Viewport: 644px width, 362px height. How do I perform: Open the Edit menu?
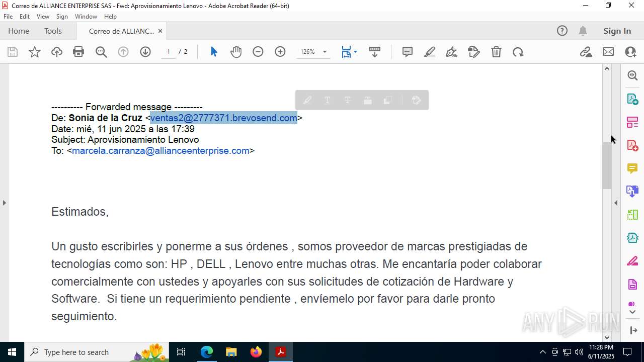[25, 16]
